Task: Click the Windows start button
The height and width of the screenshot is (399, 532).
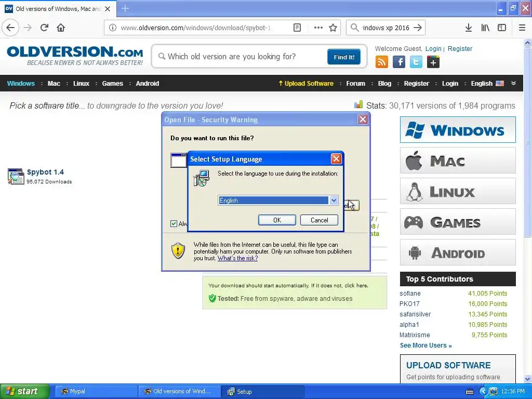Action: pos(25,391)
